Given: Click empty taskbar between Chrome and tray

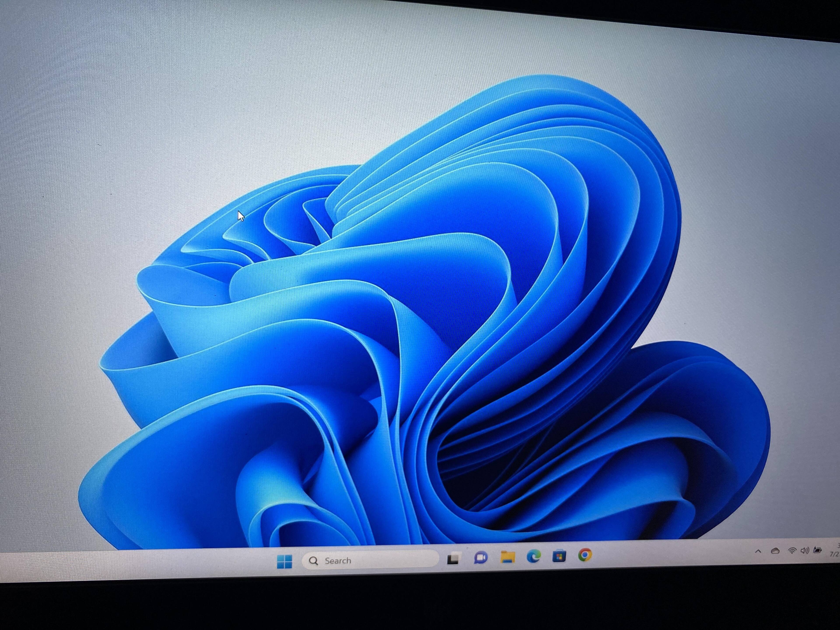Looking at the screenshot, I should [x=672, y=554].
